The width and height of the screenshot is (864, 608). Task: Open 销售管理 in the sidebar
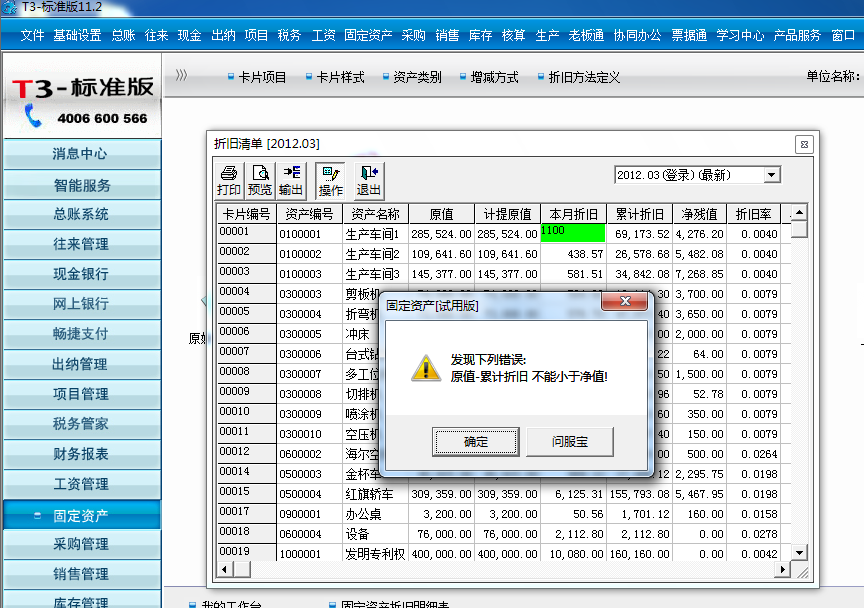(x=82, y=574)
